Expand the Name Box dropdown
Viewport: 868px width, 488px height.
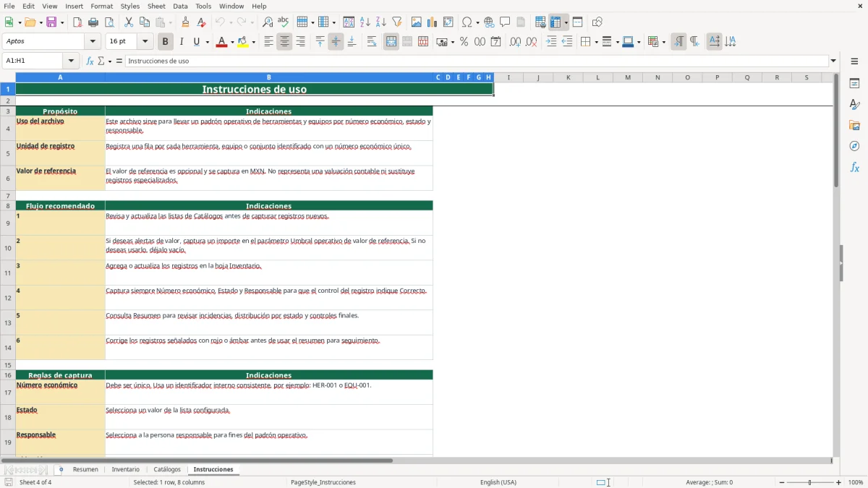point(71,61)
